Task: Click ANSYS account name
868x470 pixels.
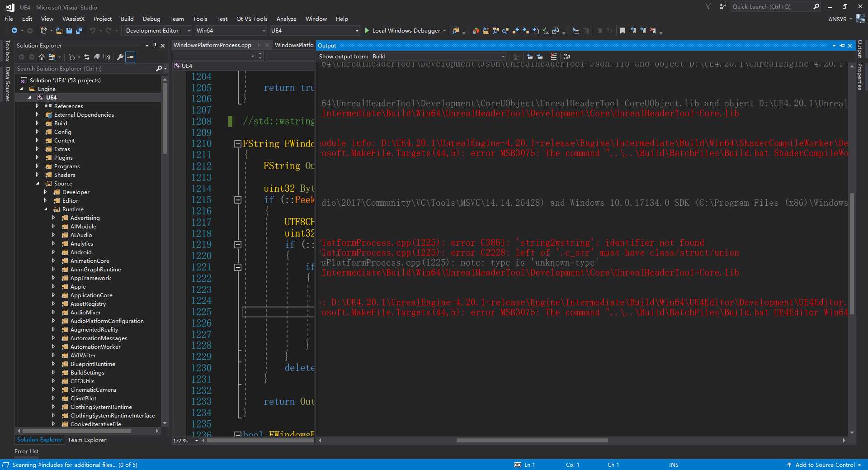Action: pyautogui.click(x=837, y=19)
